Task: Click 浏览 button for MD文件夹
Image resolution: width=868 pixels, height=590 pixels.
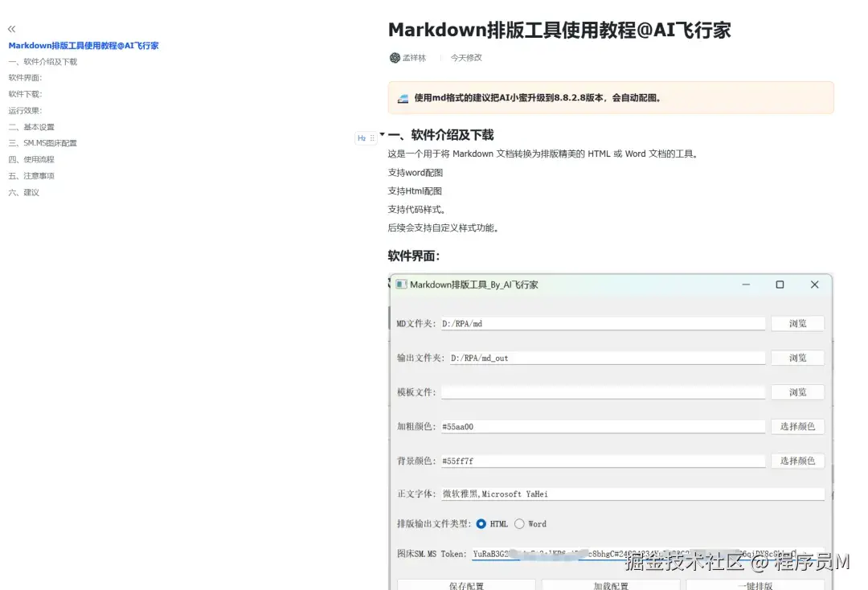Action: [x=798, y=323]
